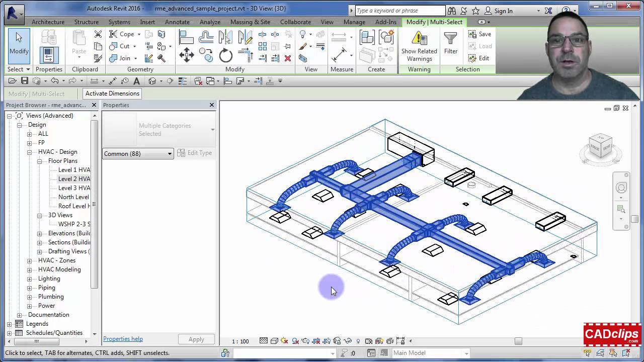Toggle the crop region visibility
The height and width of the screenshot is (362, 644).
[326, 340]
